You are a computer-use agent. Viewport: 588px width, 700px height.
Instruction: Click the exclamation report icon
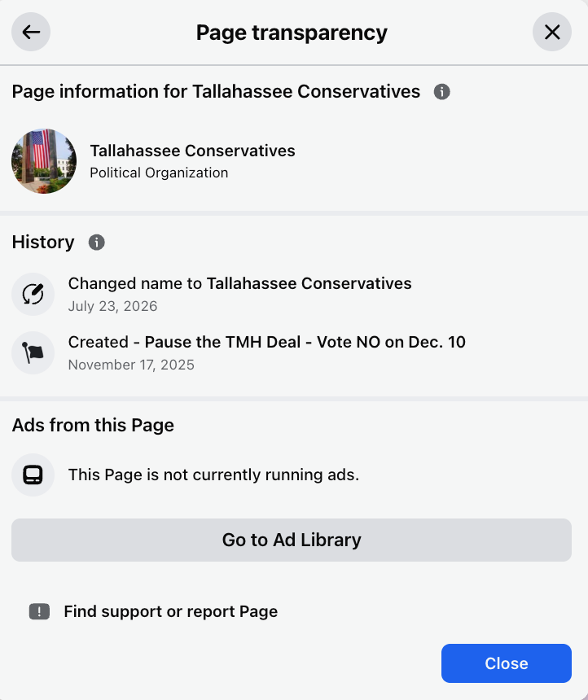click(39, 611)
